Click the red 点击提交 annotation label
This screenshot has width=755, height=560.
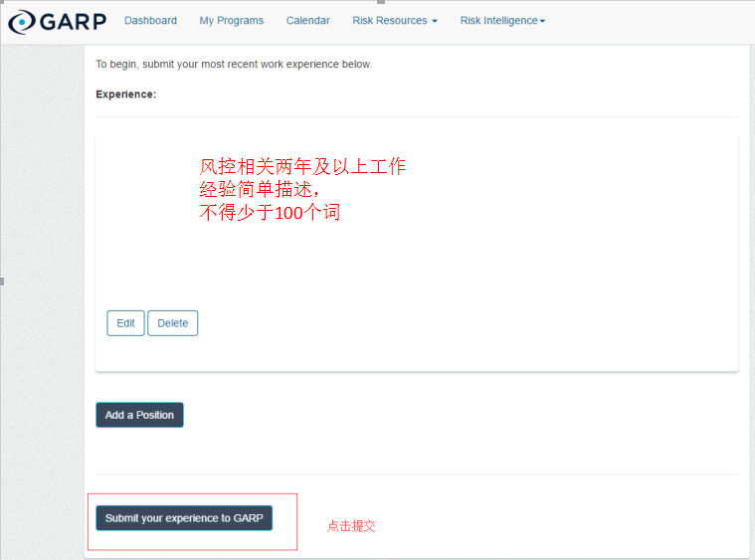(x=351, y=526)
